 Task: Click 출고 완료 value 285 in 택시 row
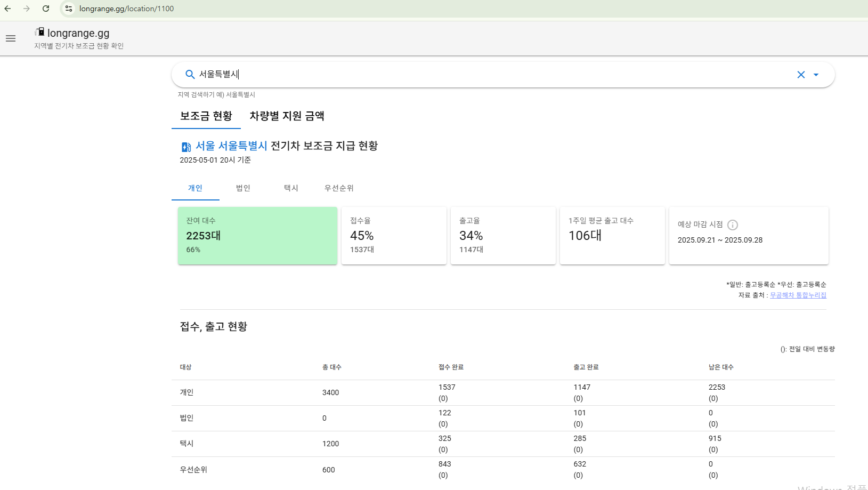tap(580, 438)
